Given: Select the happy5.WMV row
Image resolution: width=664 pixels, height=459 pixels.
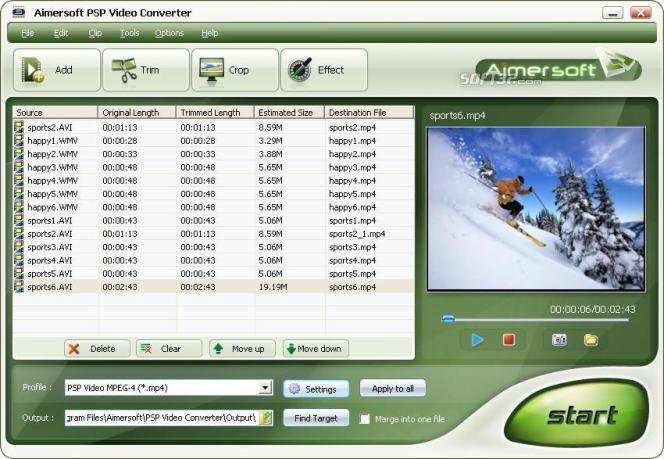Looking at the screenshot, I should coord(214,194).
